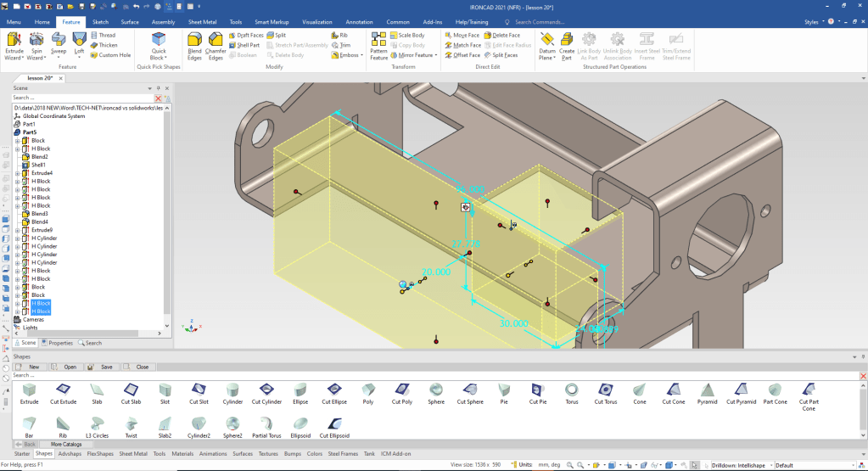
Task: Switch to the Sheet Metal ribbon tab
Action: click(x=203, y=21)
